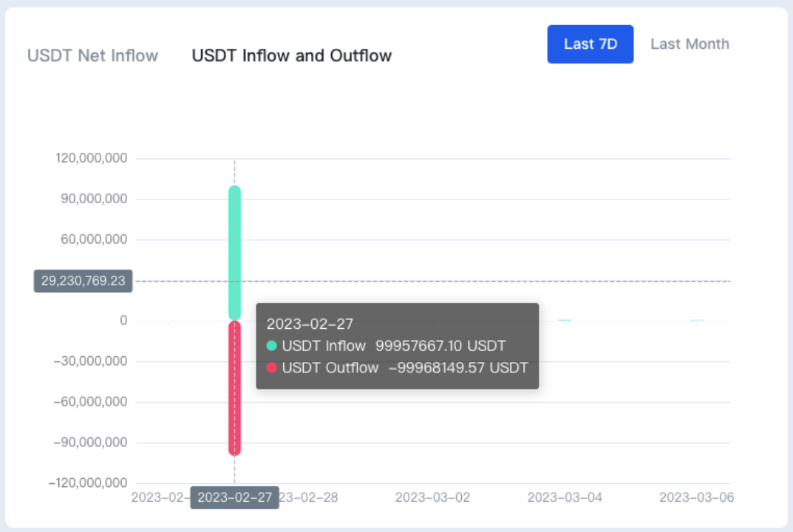Select the USDT Inflow and Outflow tab
Viewport: 793px width, 532px height.
point(292,55)
